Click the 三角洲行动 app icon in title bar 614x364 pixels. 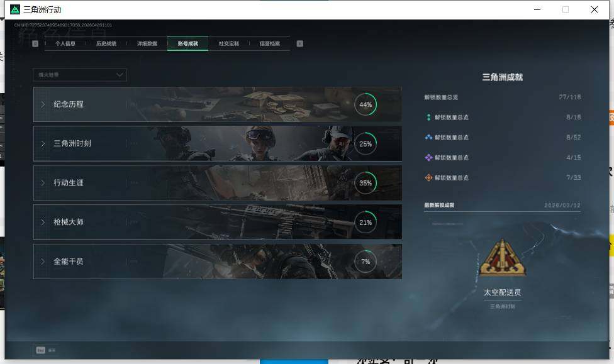[15, 9]
